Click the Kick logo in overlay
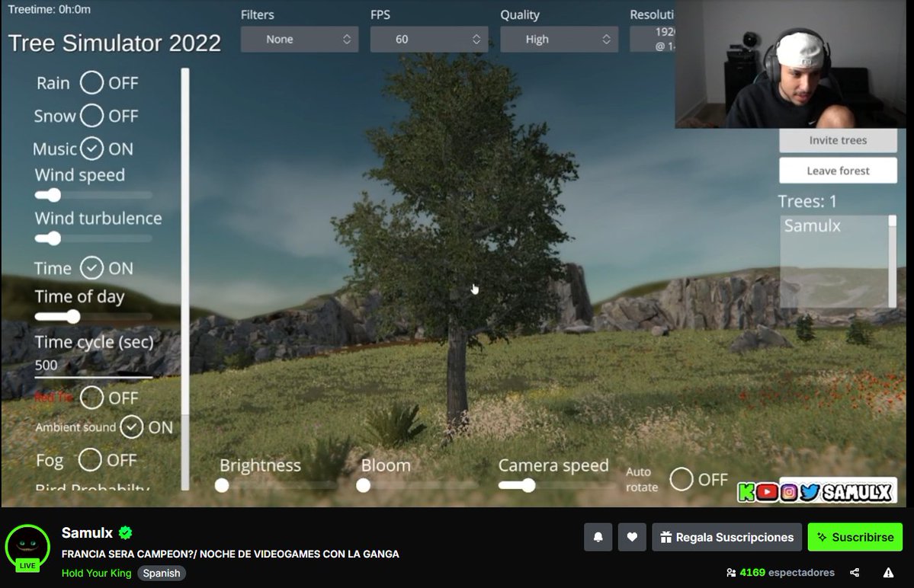This screenshot has width=914, height=588. [747, 493]
